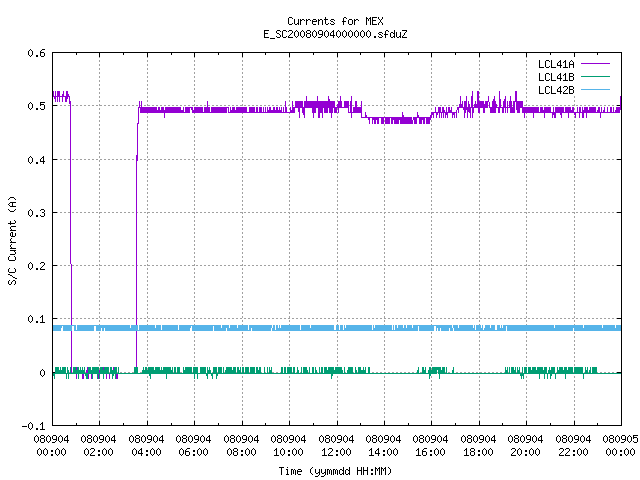Image resolution: width=640 pixels, height=480 pixels.
Task: Click the x-axis tick label 22:00
Action: coord(573,452)
